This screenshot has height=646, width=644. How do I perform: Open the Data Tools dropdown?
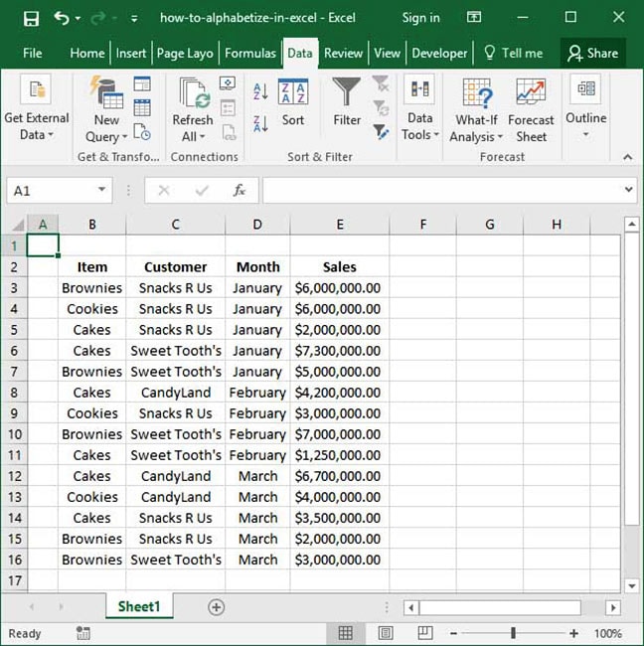(419, 108)
